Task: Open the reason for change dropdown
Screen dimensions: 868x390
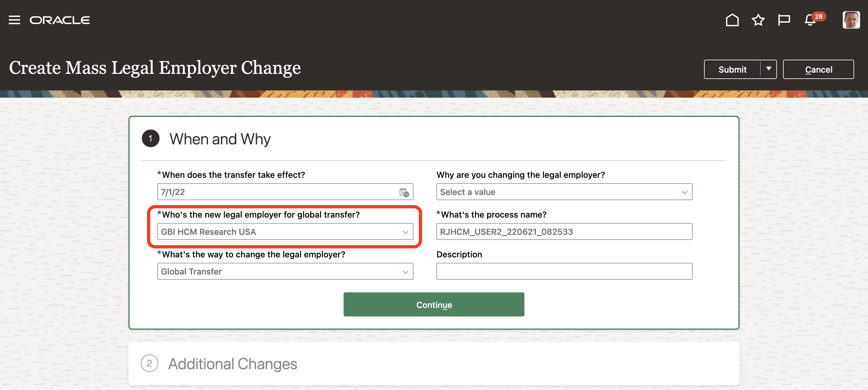Action: click(564, 192)
